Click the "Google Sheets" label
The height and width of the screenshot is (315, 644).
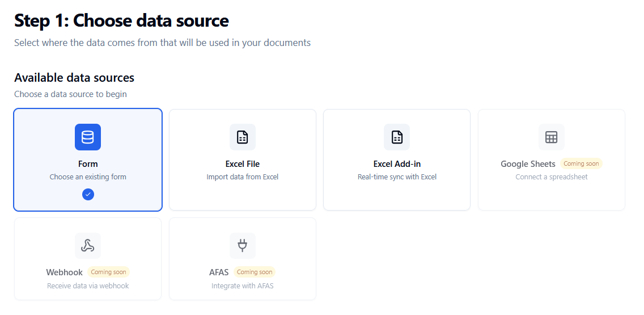click(528, 164)
